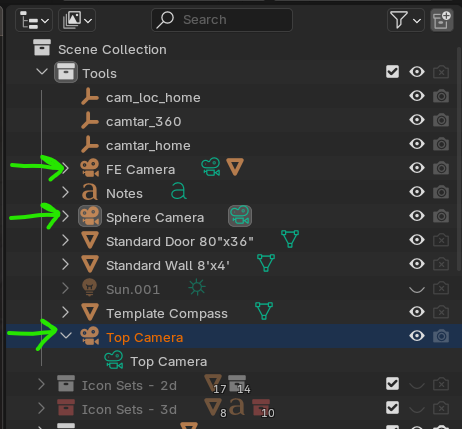
Task: Collapse the Top Camera hierarchy
Action: (66, 336)
